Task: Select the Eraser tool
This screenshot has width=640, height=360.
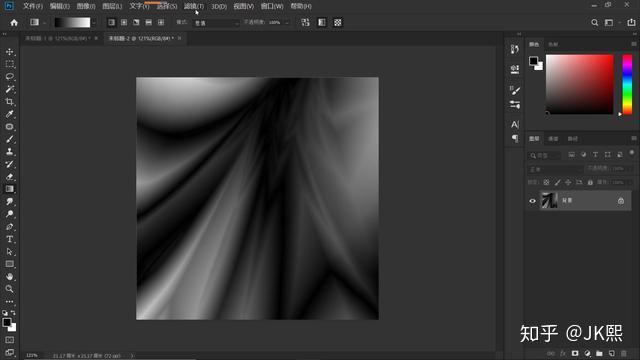Action: (9, 177)
